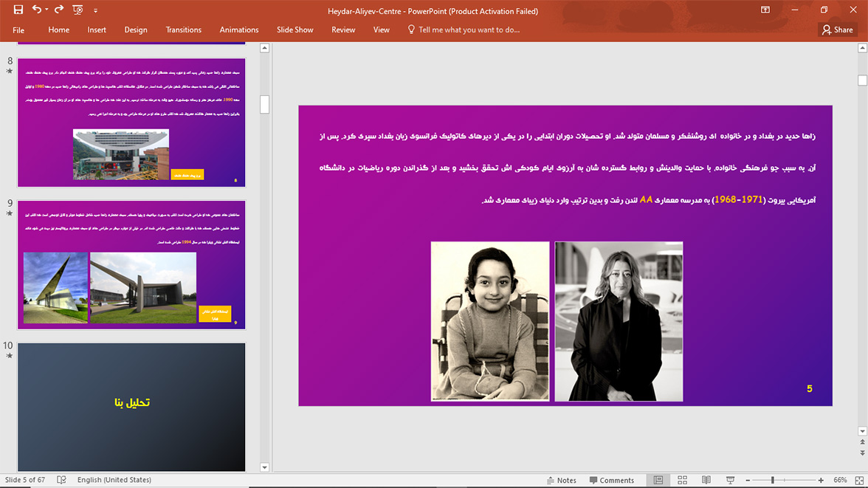Toggle the Comments pane
Viewport: 868px width, 488px height.
(612, 480)
